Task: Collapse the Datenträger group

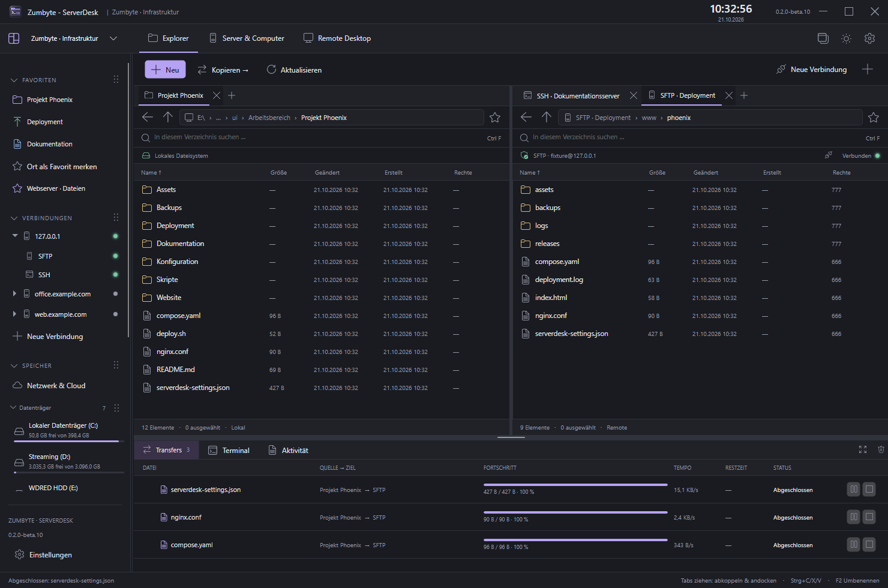Action: [x=13, y=407]
